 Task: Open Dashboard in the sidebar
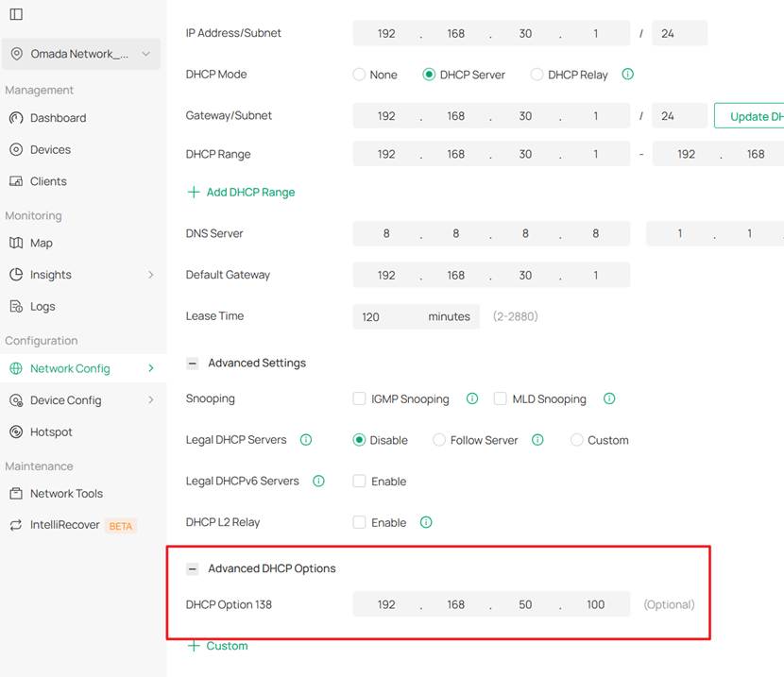click(58, 118)
